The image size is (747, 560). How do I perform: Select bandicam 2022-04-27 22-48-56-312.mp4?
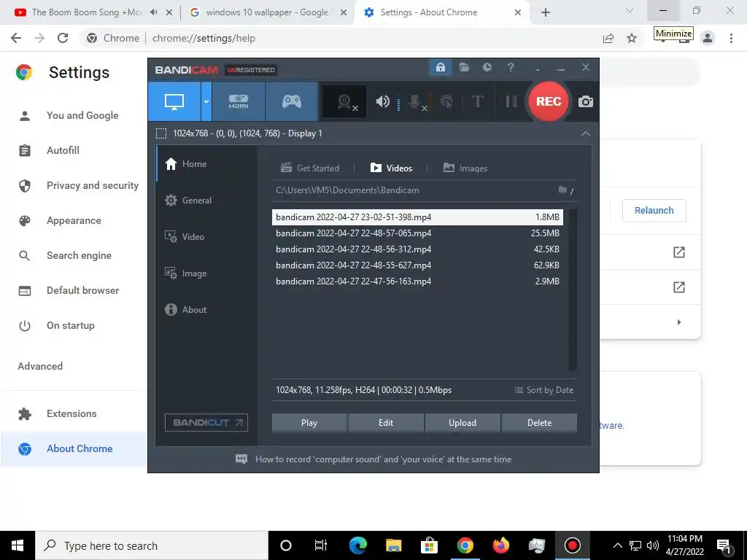point(417,249)
